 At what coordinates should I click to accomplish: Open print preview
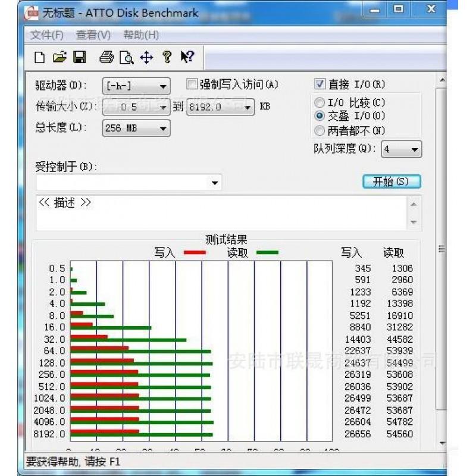click(126, 57)
